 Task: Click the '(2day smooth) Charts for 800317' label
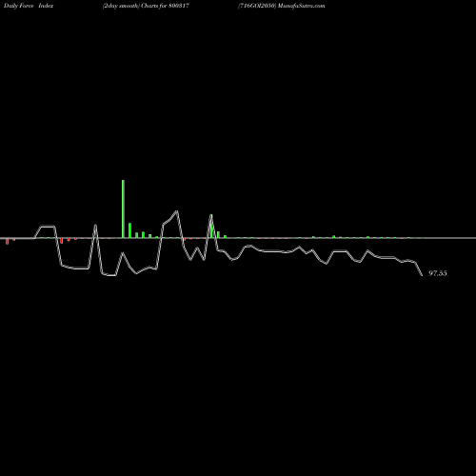coord(146,6)
